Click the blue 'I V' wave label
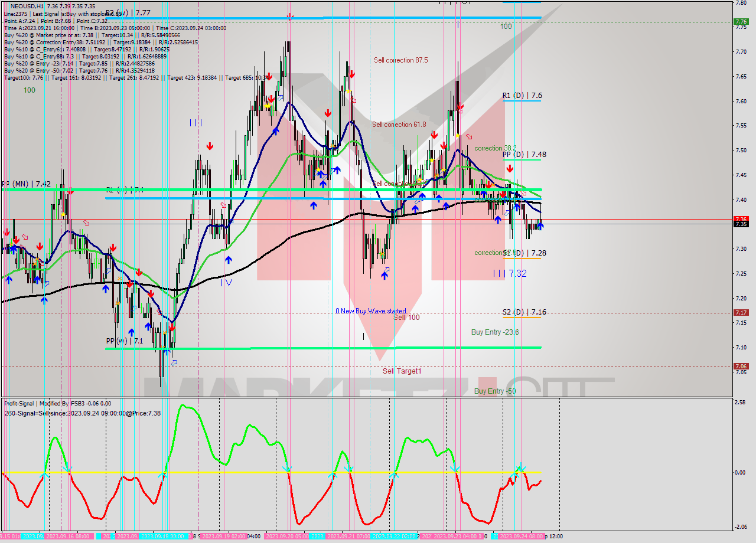756x543 pixels. 226,283
